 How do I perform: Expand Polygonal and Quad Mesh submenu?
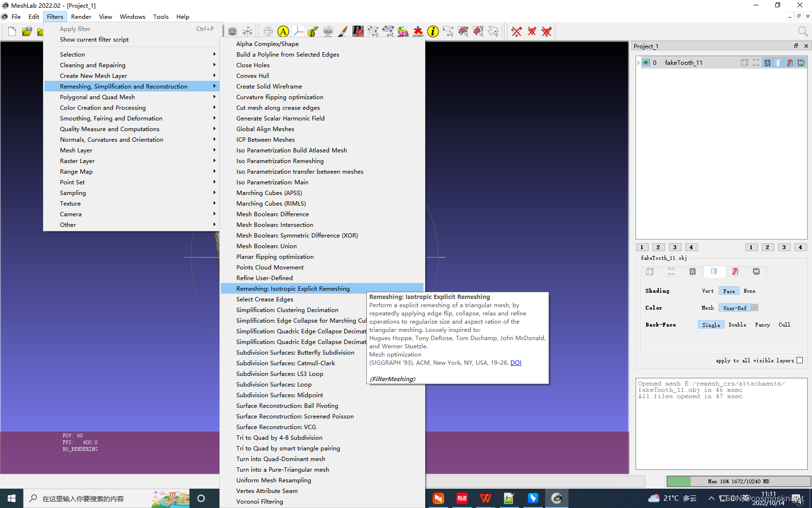[x=131, y=97]
